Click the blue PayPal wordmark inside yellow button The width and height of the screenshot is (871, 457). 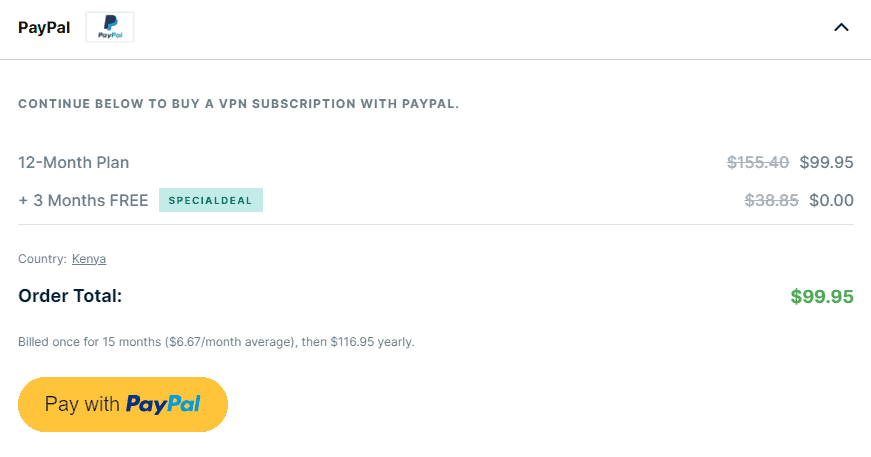point(163,404)
